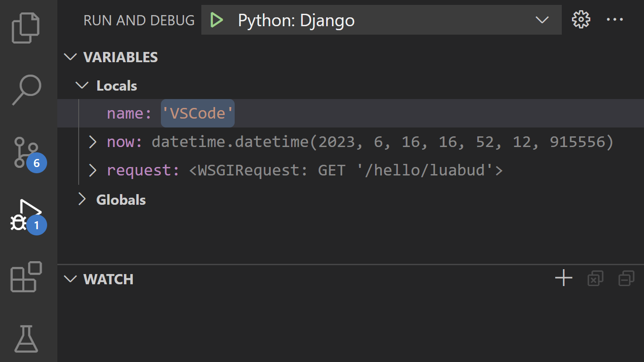Image resolution: width=644 pixels, height=362 pixels.
Task: Open the Testing view
Action: coord(25,339)
